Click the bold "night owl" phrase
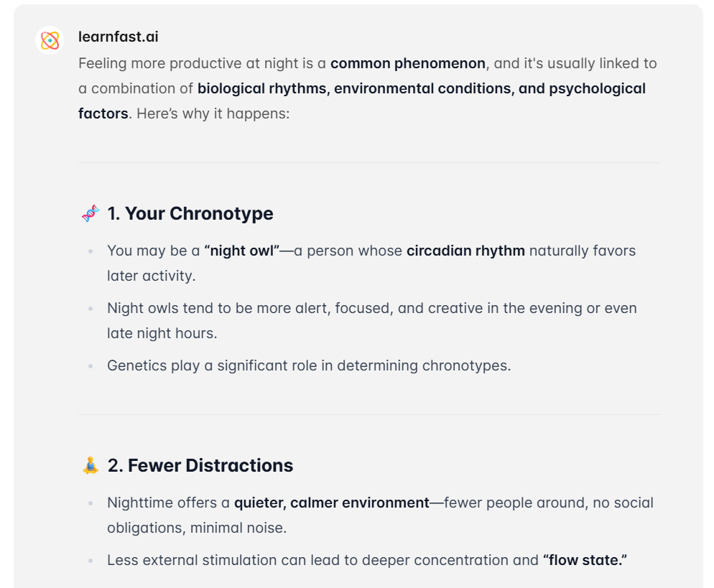Screen dimensions: 714x588 (x=242, y=251)
